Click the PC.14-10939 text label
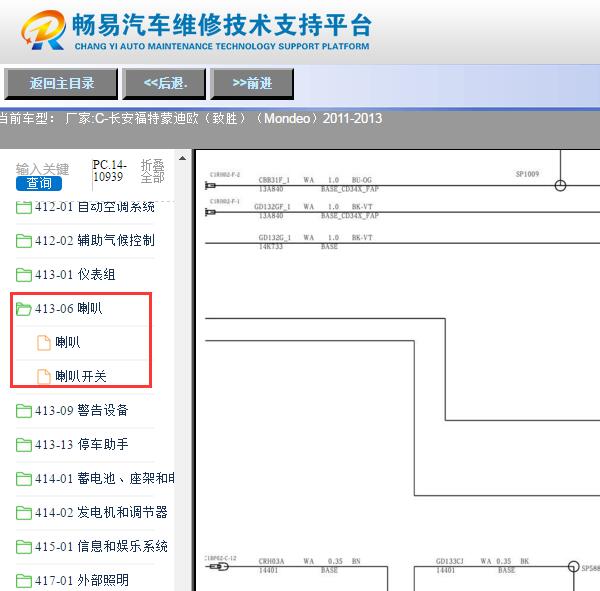The width and height of the screenshot is (600, 591). 109,171
